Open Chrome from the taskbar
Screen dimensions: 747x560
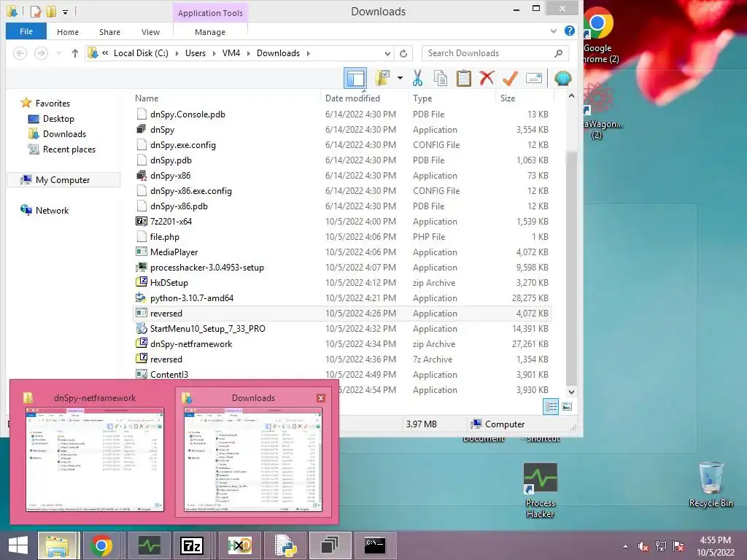(101, 545)
